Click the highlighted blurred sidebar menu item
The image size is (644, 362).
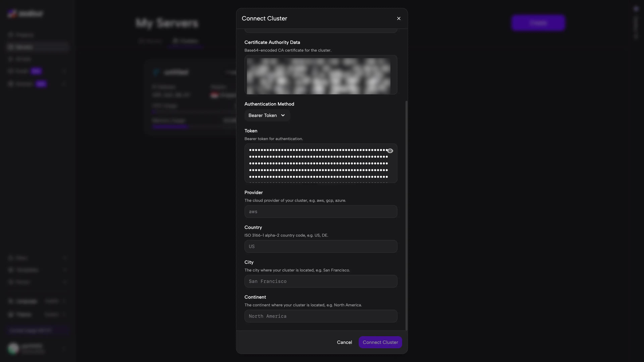point(38,47)
